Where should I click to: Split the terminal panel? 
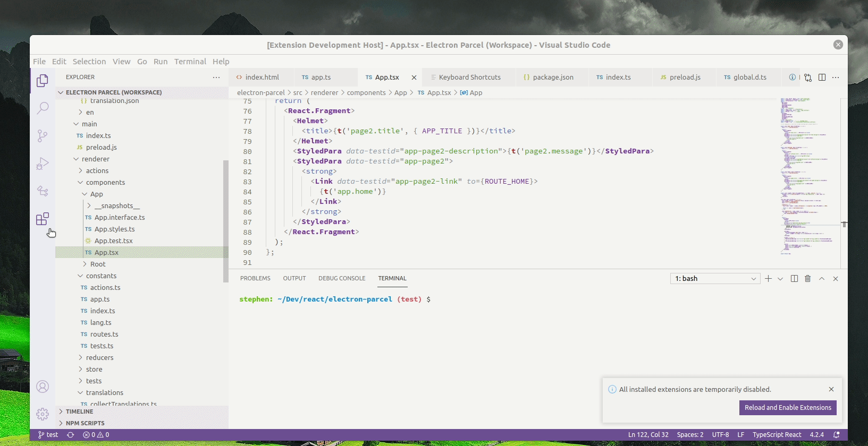(x=794, y=279)
